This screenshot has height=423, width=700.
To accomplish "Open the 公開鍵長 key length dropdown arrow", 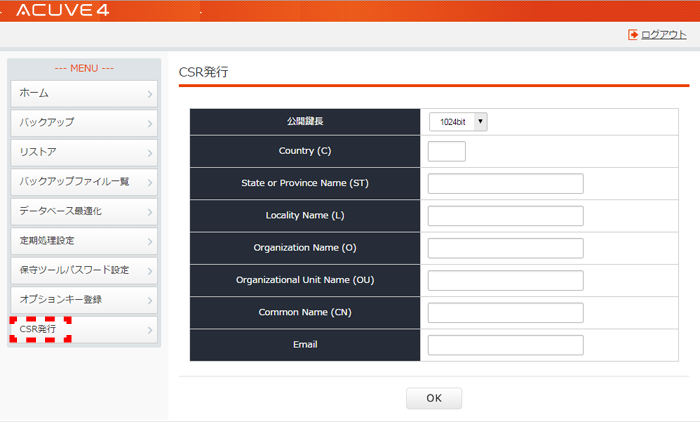I will point(480,122).
